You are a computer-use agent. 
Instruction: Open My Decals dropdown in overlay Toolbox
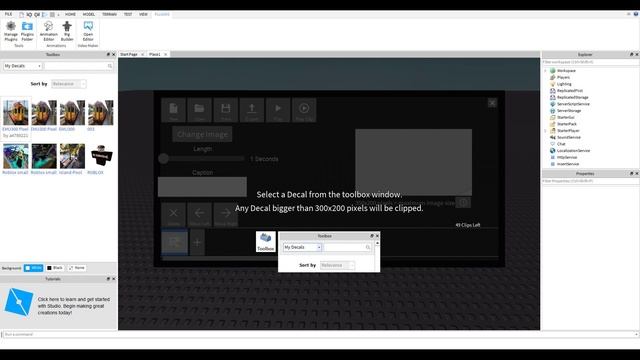coord(302,247)
